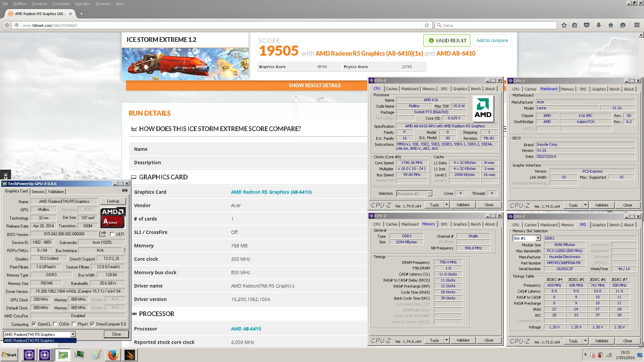Click the Lookup button in GPU-Z
644x362 pixels.
pyautogui.click(x=113, y=201)
